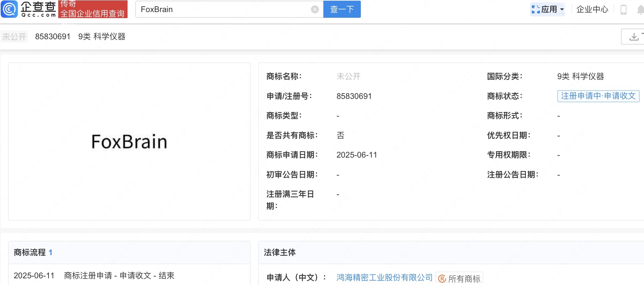Image resolution: width=644 pixels, height=285 pixels.
Task: Click the 商标注册申请 - 申请收文 - 结束 flow entry
Action: tap(119, 276)
